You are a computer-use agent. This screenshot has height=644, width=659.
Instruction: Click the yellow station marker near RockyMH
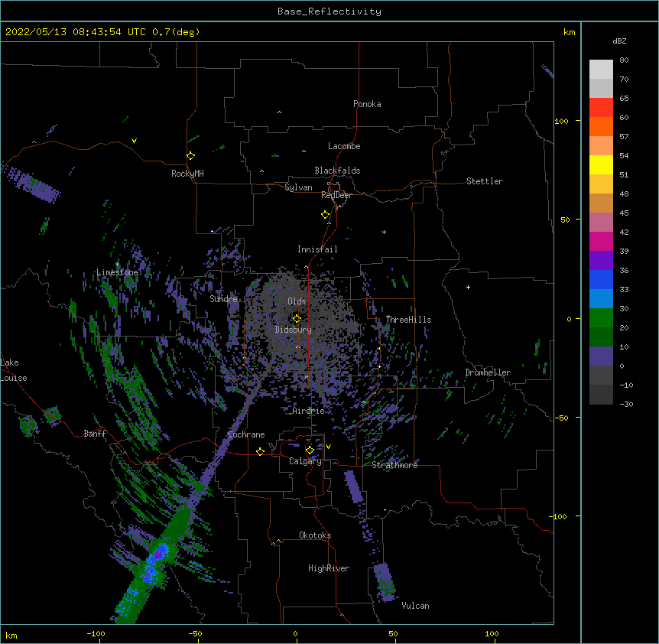tap(191, 156)
